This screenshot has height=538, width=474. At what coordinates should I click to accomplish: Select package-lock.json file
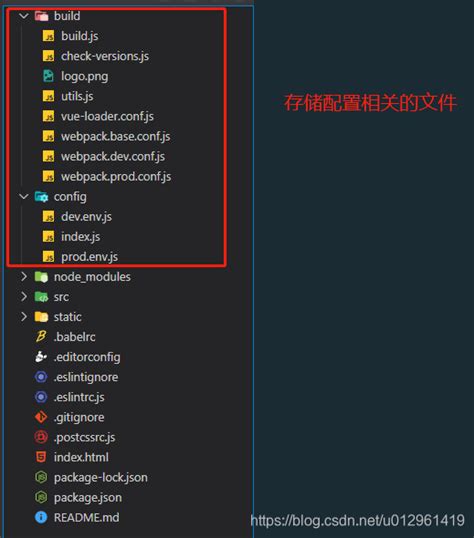101,477
